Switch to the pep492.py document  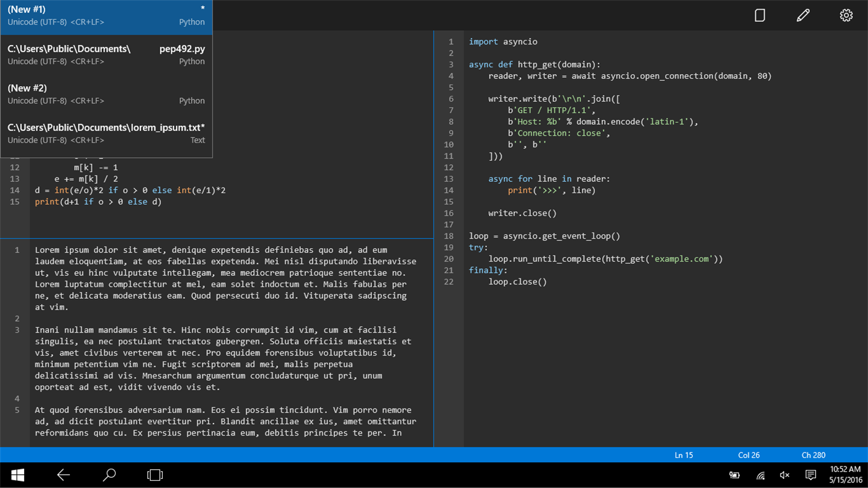[106, 55]
